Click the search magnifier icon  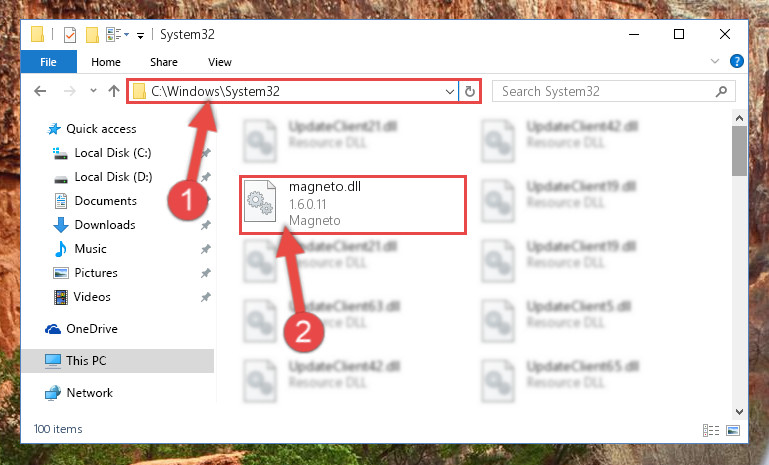(x=721, y=91)
